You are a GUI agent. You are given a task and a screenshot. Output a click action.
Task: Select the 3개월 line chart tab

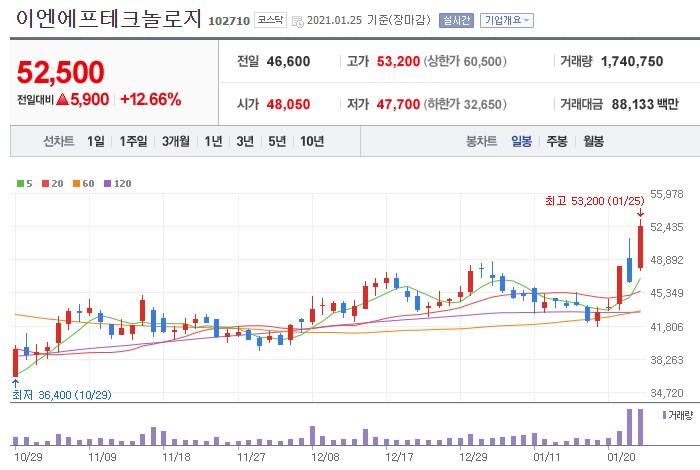click(x=175, y=141)
